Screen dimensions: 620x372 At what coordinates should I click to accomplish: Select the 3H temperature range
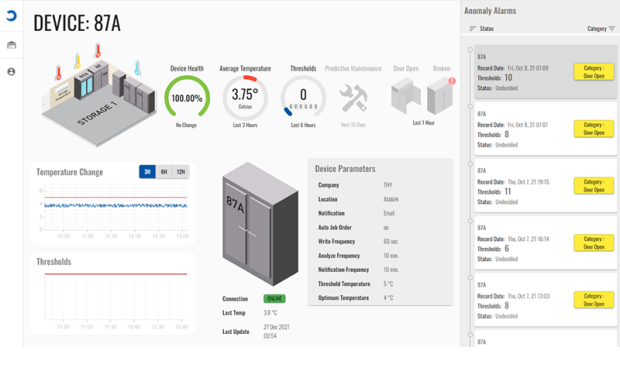[147, 172]
